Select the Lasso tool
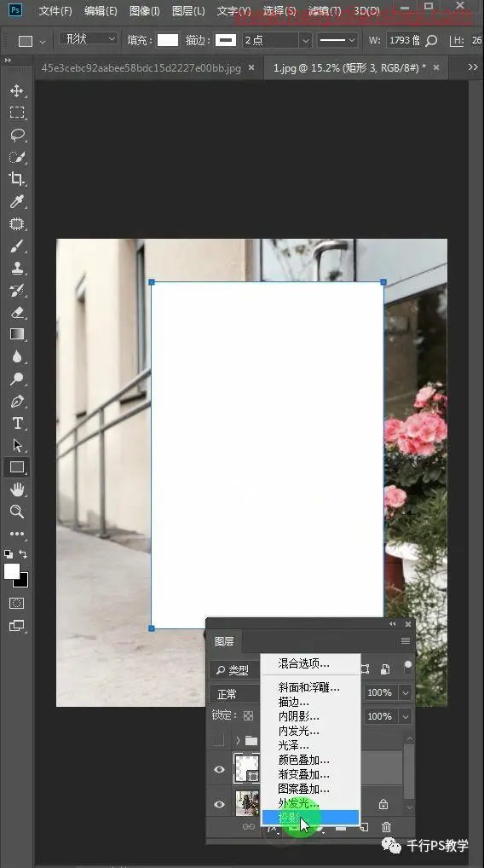484x868 pixels. click(x=16, y=135)
